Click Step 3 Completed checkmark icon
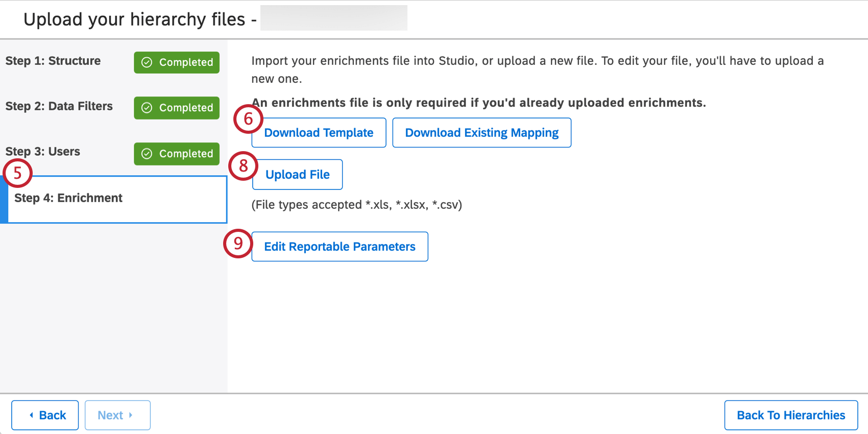The image size is (868, 434). click(147, 154)
